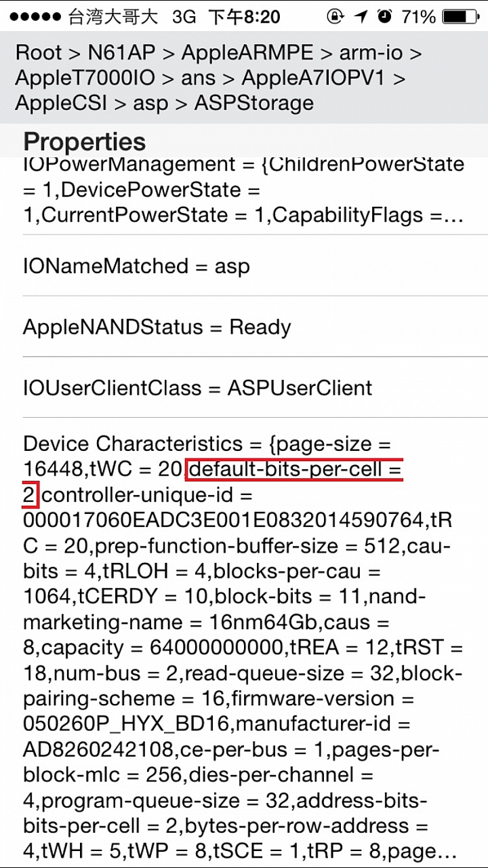The width and height of the screenshot is (488, 868).
Task: Select the IOUserClientClass property row
Action: pos(244,388)
